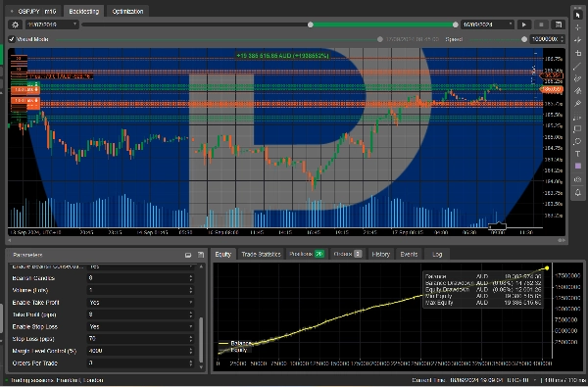Select the crosshair tool
Viewport: 588px width, 387px height.
[578, 27]
